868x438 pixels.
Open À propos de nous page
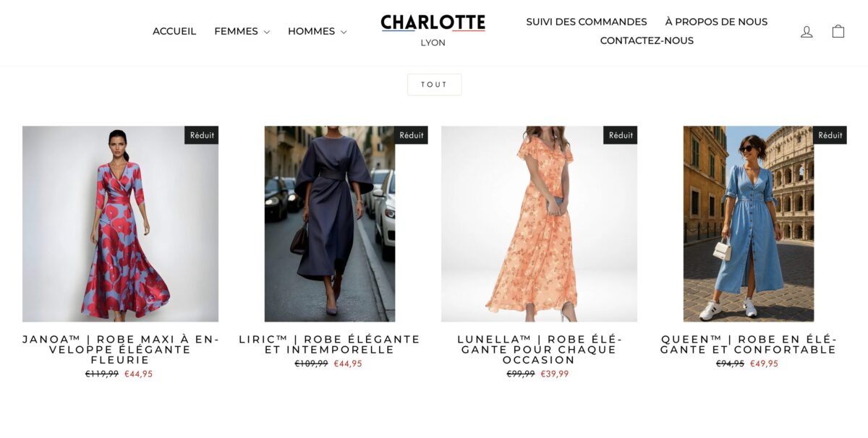click(716, 22)
